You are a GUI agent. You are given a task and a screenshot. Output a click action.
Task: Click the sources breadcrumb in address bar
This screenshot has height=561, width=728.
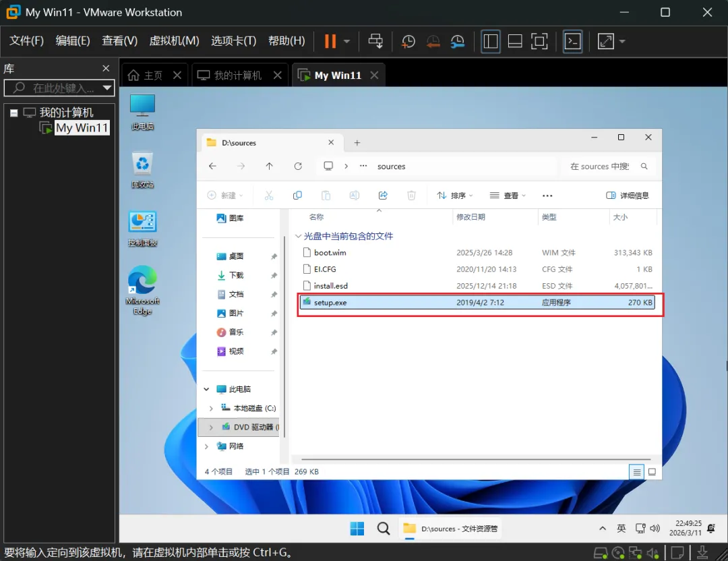(392, 167)
